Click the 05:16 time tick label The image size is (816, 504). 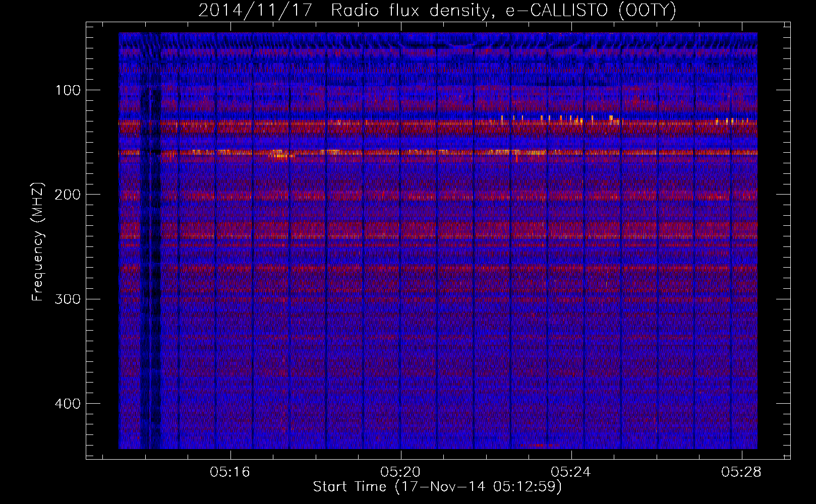pyautogui.click(x=230, y=472)
